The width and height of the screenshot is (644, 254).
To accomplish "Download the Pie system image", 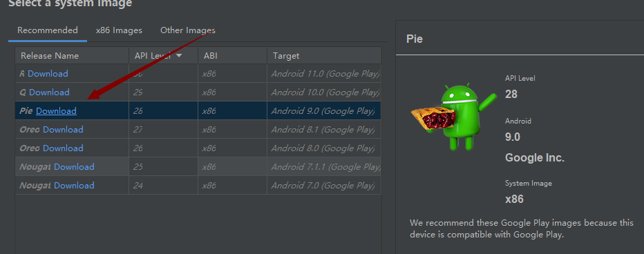I will point(56,111).
